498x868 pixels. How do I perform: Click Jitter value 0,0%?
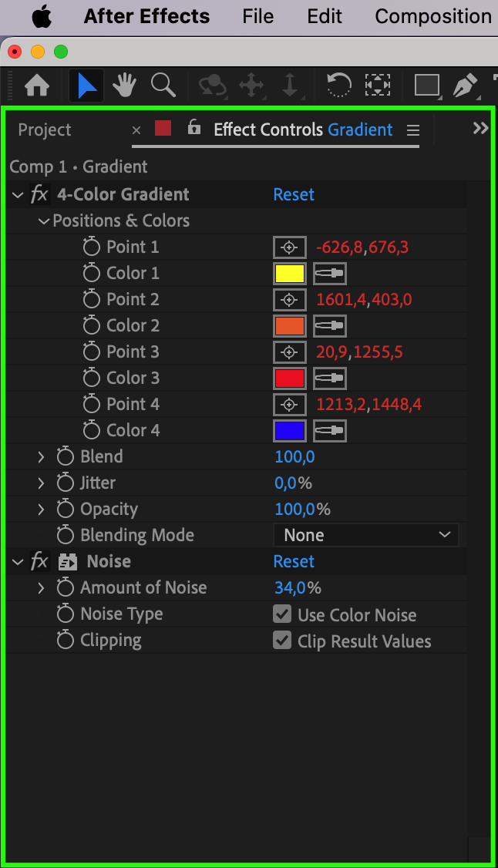click(x=293, y=483)
